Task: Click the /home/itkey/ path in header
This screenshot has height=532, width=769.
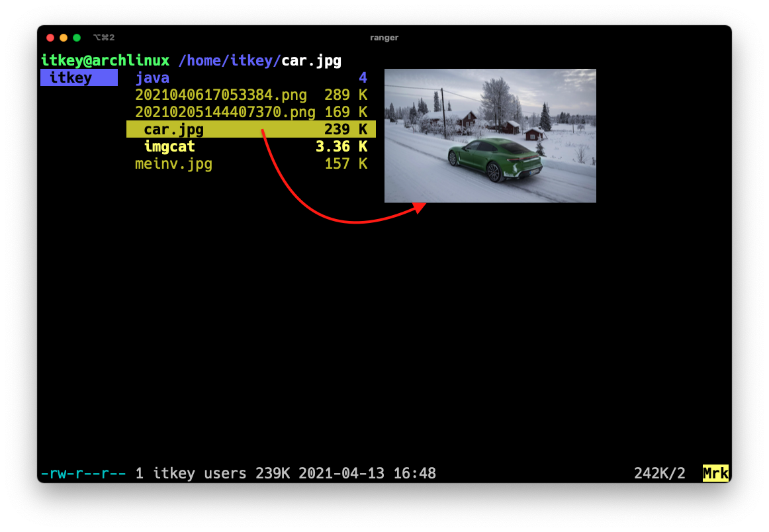Action: click(230, 61)
